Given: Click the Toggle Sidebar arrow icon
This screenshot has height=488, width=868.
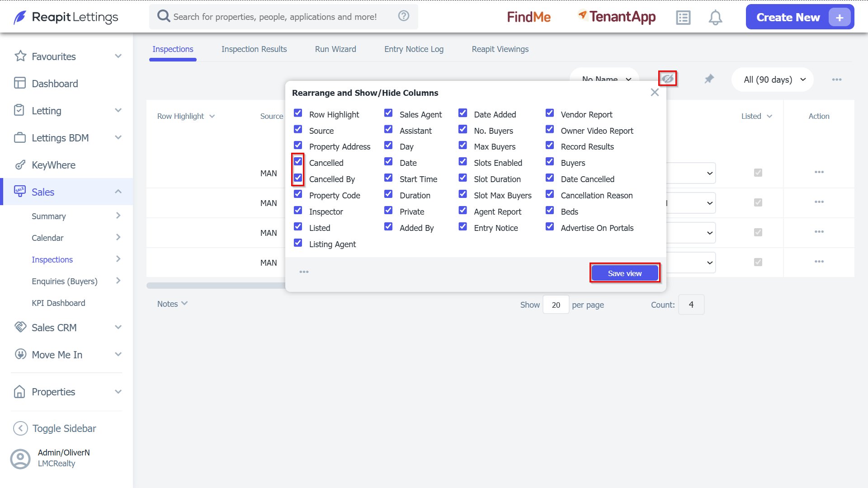Looking at the screenshot, I should (20, 428).
